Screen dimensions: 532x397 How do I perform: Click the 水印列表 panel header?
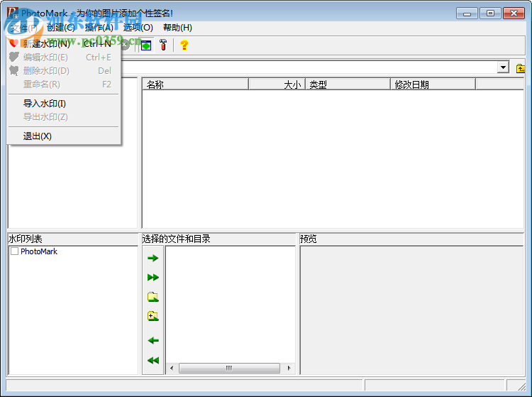tap(72, 239)
